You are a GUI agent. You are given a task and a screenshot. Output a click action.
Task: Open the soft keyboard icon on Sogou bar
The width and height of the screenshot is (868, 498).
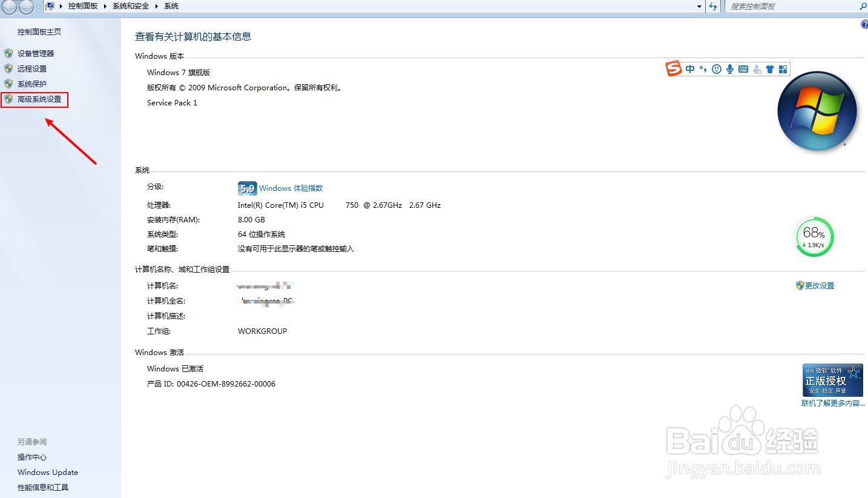pyautogui.click(x=743, y=69)
